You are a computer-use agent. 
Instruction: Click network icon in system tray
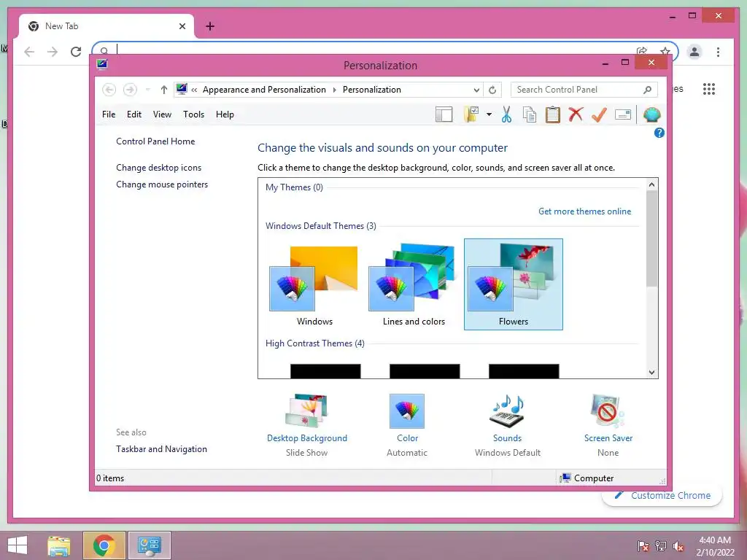point(661,546)
